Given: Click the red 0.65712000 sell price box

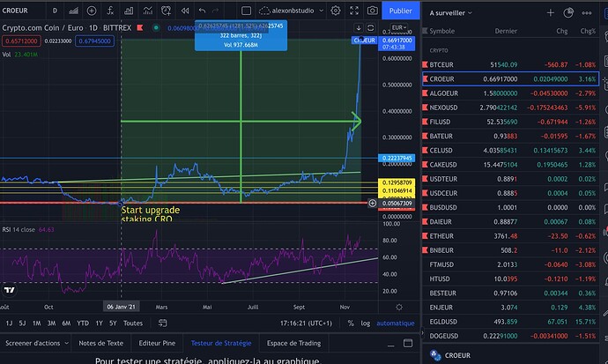Looking at the screenshot, I should click(x=21, y=41).
